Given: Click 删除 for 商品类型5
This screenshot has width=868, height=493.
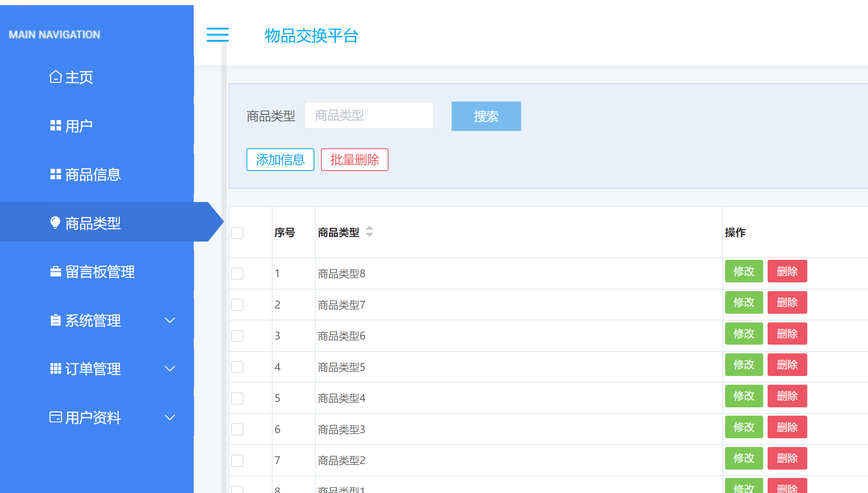Looking at the screenshot, I should [x=787, y=364].
